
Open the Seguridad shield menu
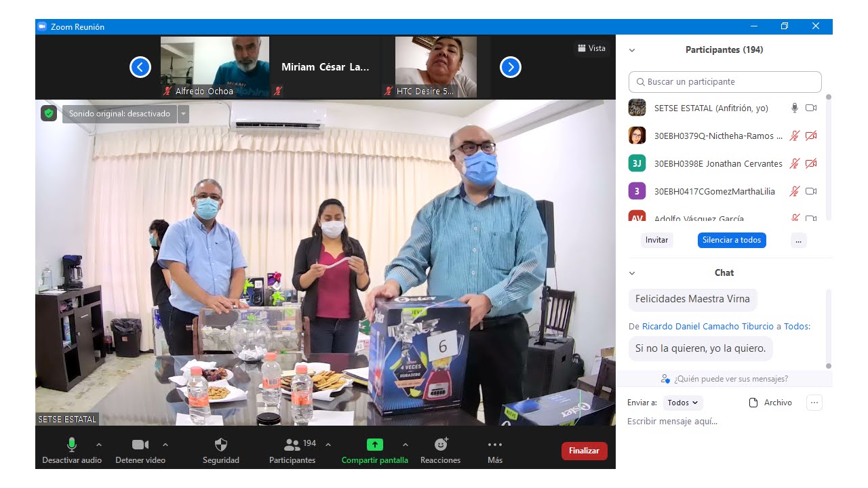coord(221,445)
